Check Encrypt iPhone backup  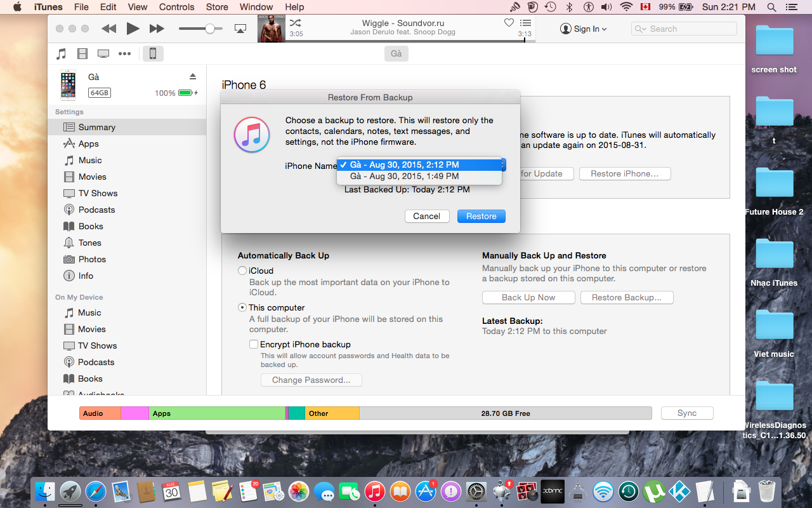pyautogui.click(x=254, y=344)
